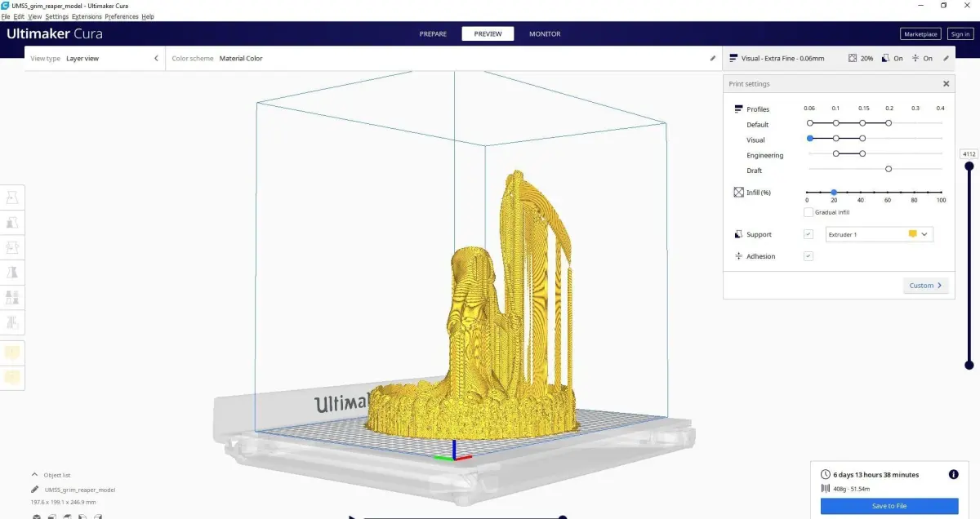Close the Print settings panel

[x=947, y=84]
